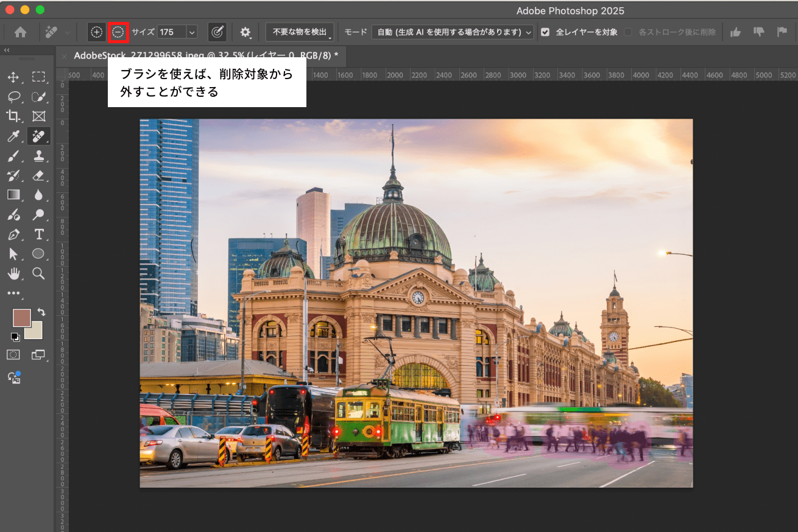Select the Clone Stamp tool
The image size is (798, 532).
tap(39, 155)
